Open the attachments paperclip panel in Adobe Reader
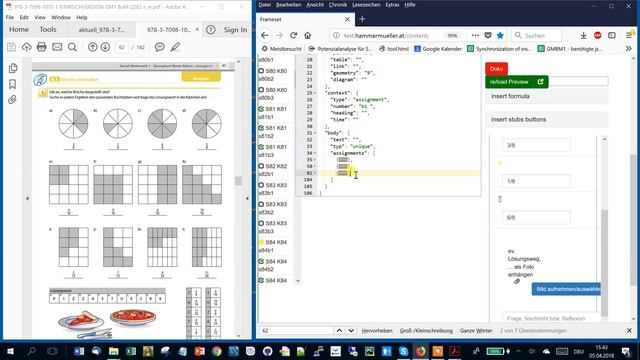 pyautogui.click(x=13, y=100)
